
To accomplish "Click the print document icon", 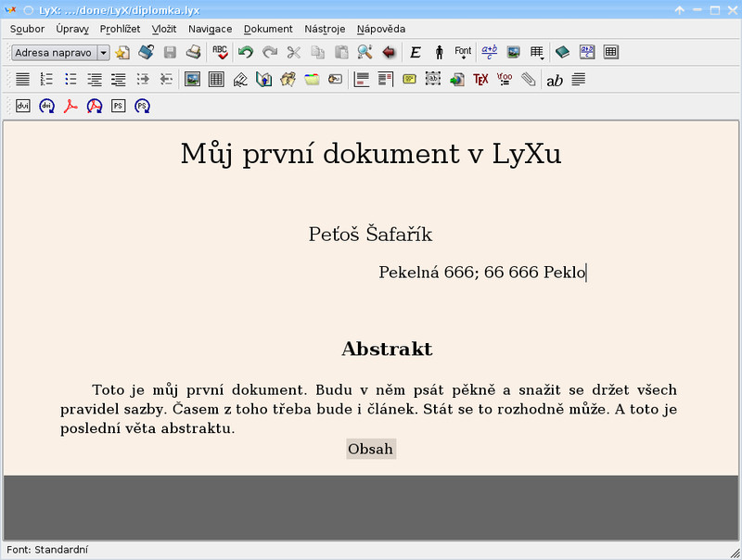I will pos(194,52).
